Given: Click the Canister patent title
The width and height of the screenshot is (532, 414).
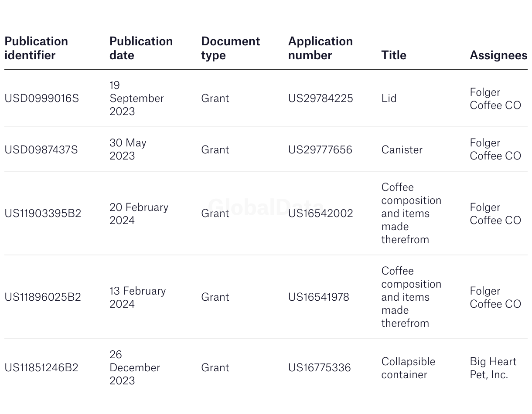Looking at the screenshot, I should pyautogui.click(x=402, y=150).
